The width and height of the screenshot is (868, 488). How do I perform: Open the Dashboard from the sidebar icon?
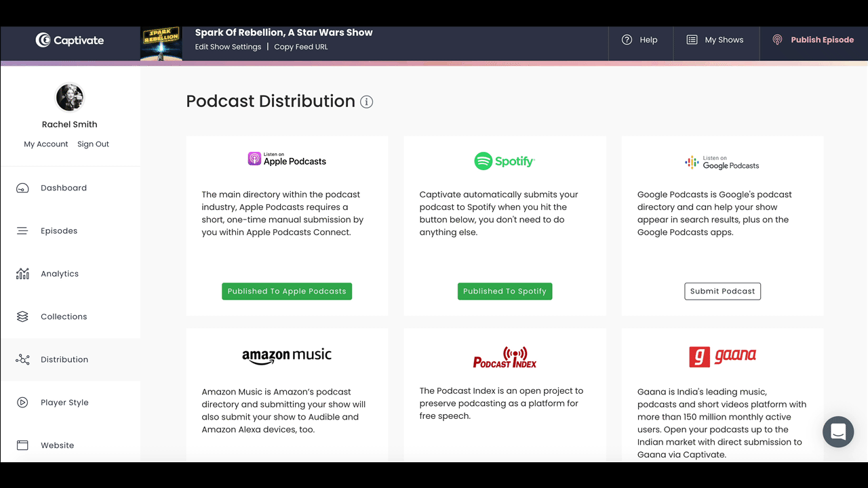[23, 188]
